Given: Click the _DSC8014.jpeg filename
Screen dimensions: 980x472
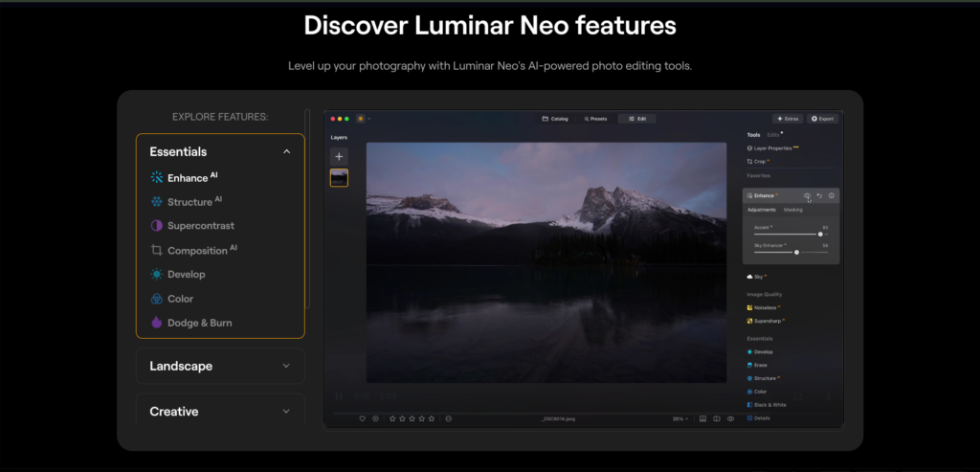Looking at the screenshot, I should coord(558,418).
